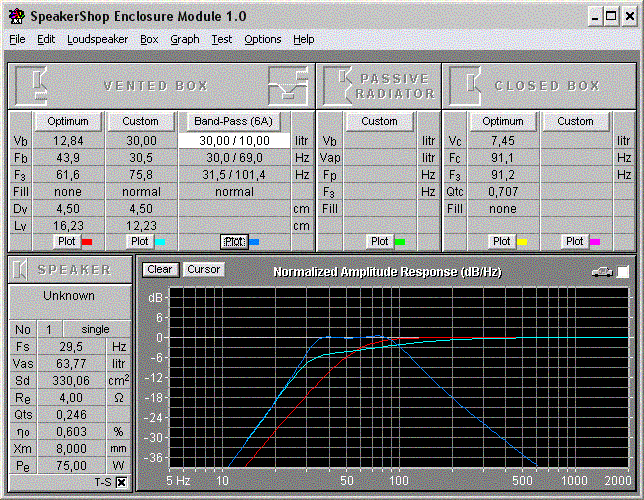Select the Xm value 8,000
The image size is (644, 500).
point(71,449)
